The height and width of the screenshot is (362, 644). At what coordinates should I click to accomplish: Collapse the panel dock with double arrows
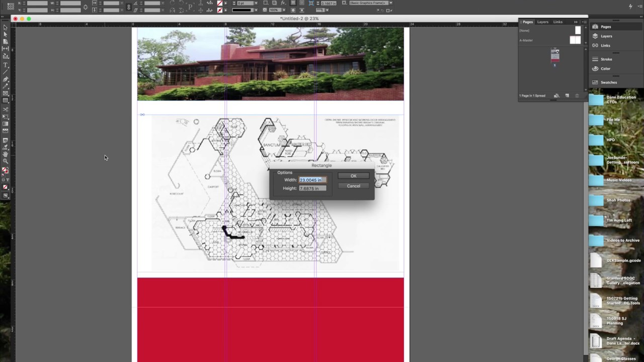576,22
